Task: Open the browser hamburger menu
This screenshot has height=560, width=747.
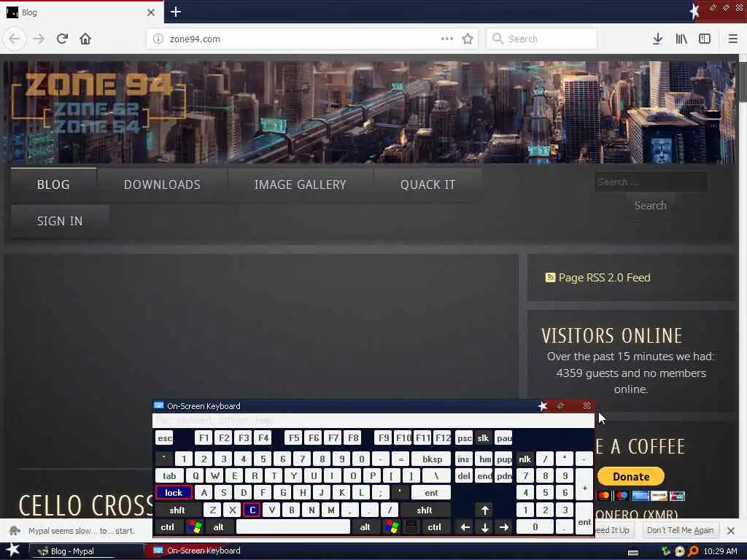Action: (732, 39)
